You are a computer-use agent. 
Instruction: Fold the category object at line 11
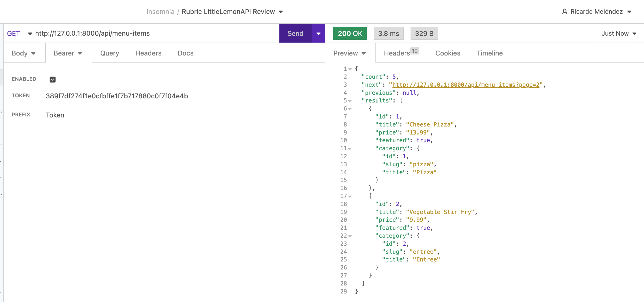(x=350, y=149)
